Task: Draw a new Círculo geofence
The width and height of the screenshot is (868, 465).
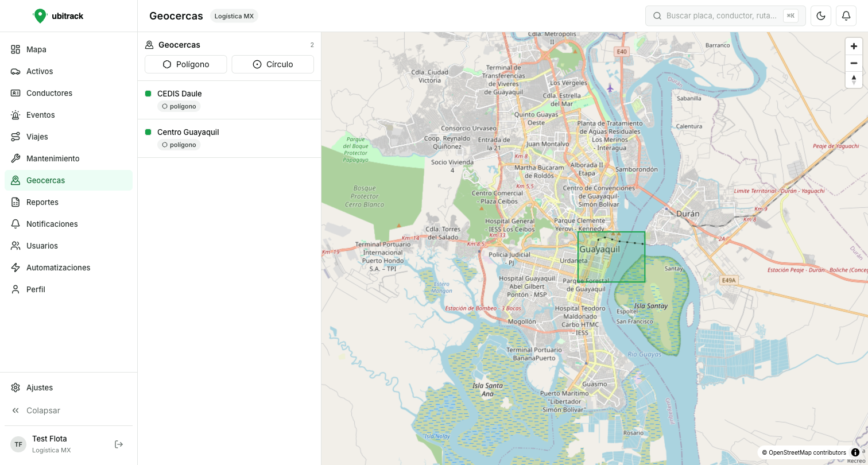Action: [273, 64]
